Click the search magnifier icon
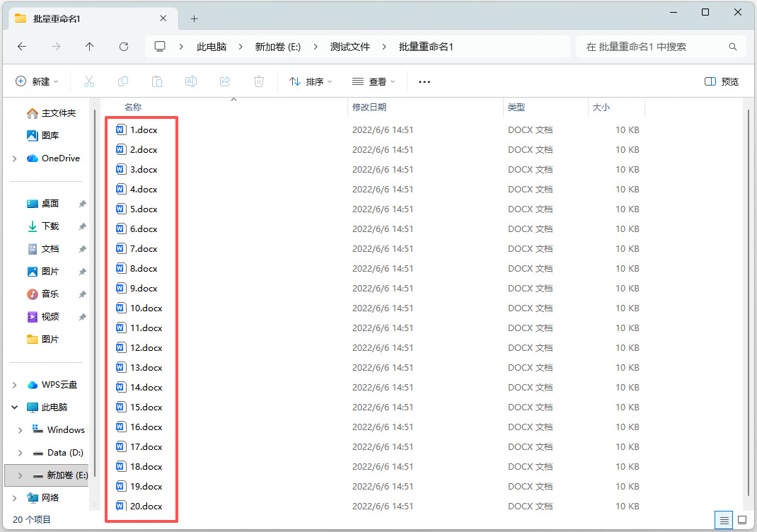Image resolution: width=757 pixels, height=532 pixels. point(733,47)
